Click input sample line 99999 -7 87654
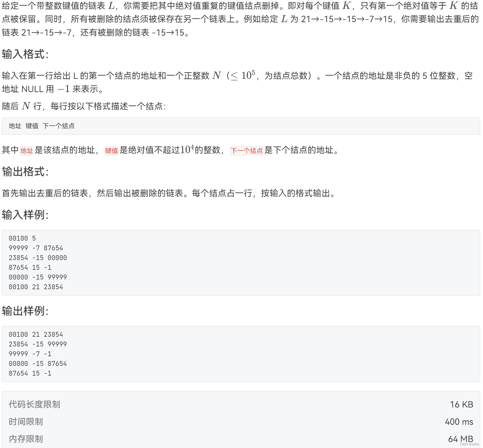Viewport: 483px width, 448px height. click(x=36, y=248)
